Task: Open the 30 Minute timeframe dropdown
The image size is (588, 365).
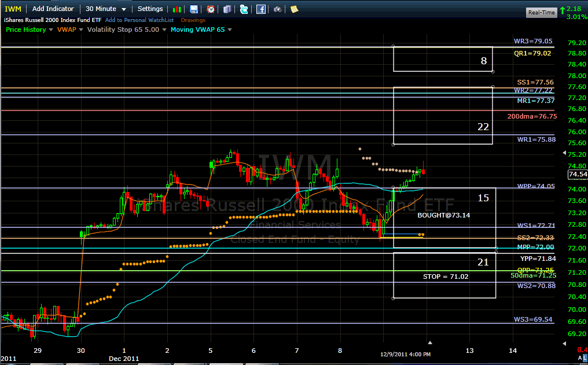Action: [x=106, y=9]
